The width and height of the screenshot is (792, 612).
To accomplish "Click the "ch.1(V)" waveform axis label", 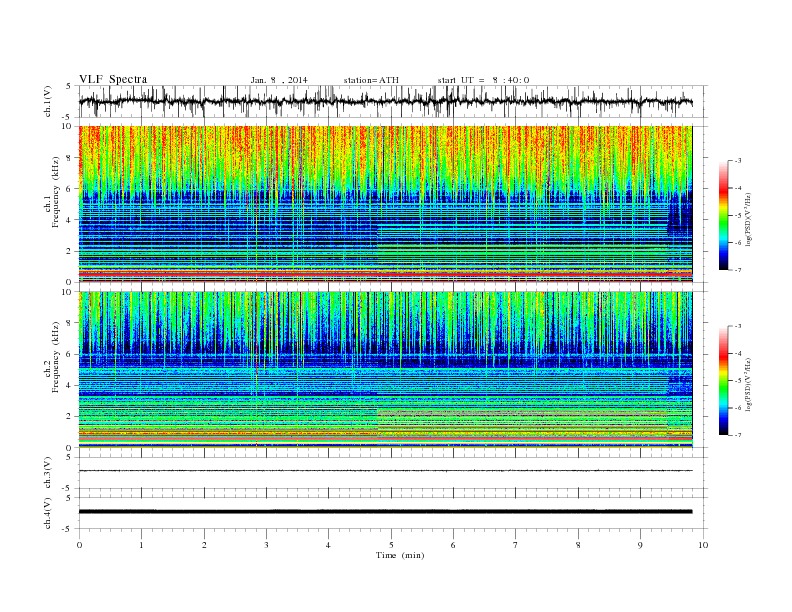I will click(x=48, y=101).
